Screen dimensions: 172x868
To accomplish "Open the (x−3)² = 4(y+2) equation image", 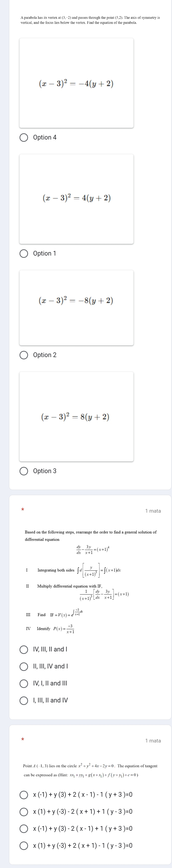I will [76, 199].
